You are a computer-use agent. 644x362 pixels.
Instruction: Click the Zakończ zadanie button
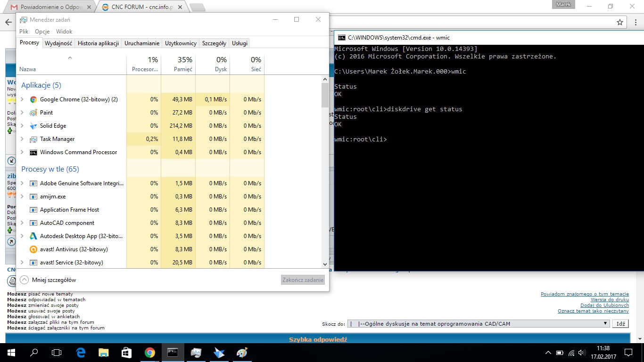point(303,280)
